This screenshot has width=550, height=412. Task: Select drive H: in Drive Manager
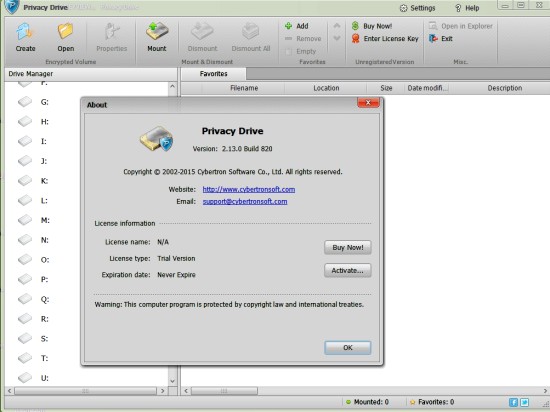click(x=34, y=122)
